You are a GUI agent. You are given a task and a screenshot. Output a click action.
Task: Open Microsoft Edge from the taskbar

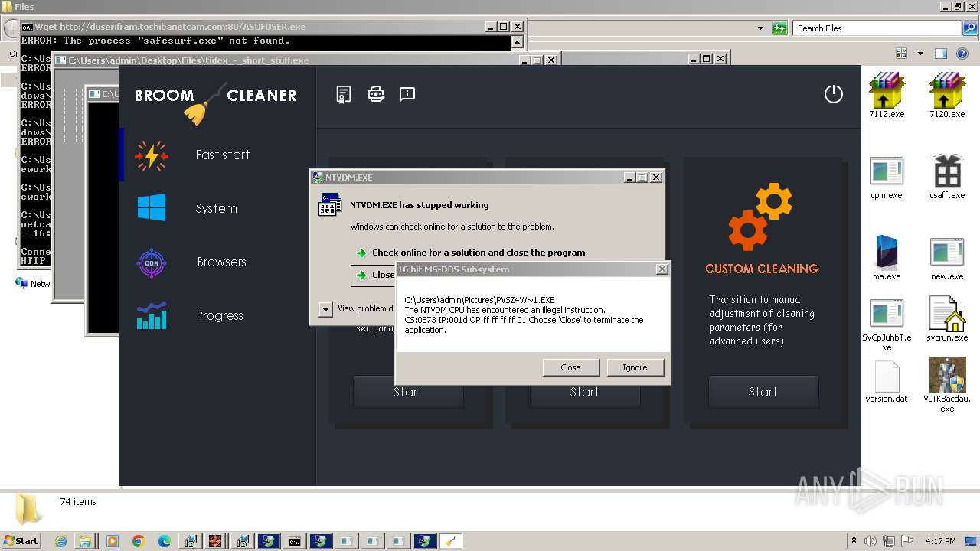pyautogui.click(x=165, y=541)
